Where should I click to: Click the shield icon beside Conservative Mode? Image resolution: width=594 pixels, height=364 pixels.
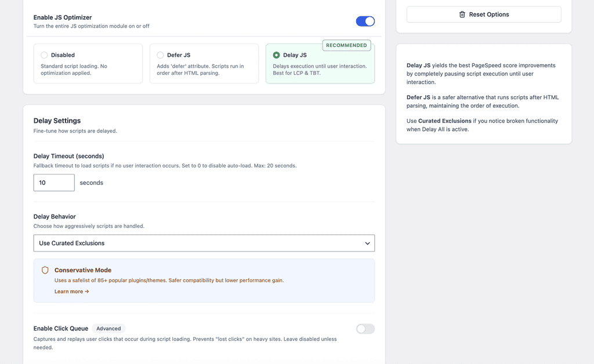tap(45, 270)
